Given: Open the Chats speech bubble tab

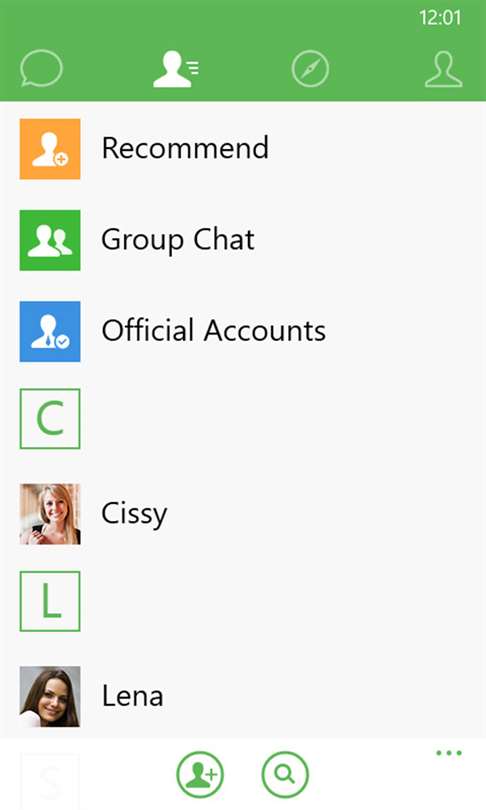Looking at the screenshot, I should [41, 68].
